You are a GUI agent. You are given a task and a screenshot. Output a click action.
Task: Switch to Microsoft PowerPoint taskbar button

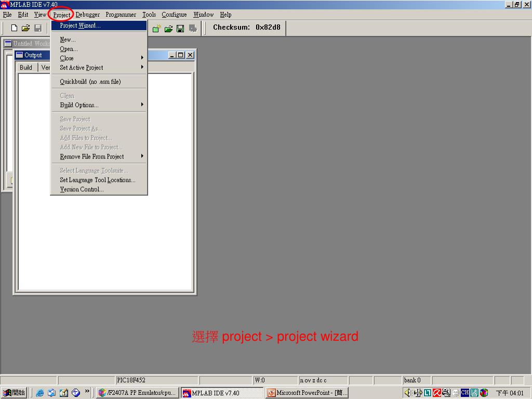click(307, 393)
